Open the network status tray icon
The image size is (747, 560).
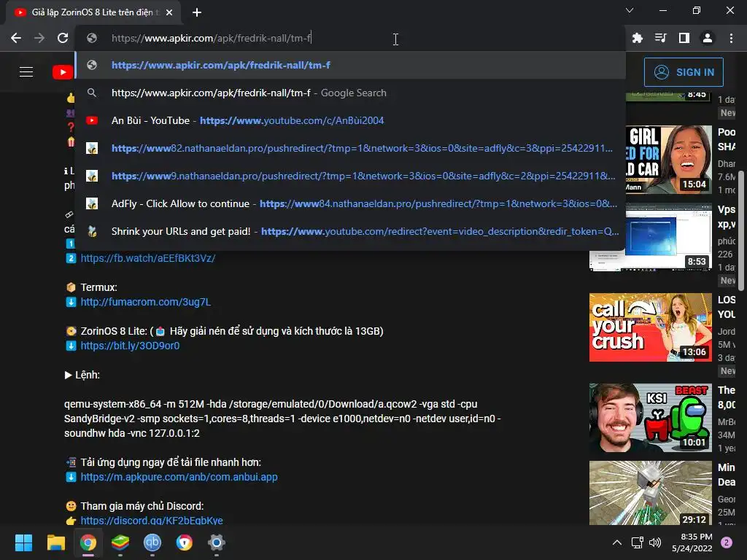(637, 542)
